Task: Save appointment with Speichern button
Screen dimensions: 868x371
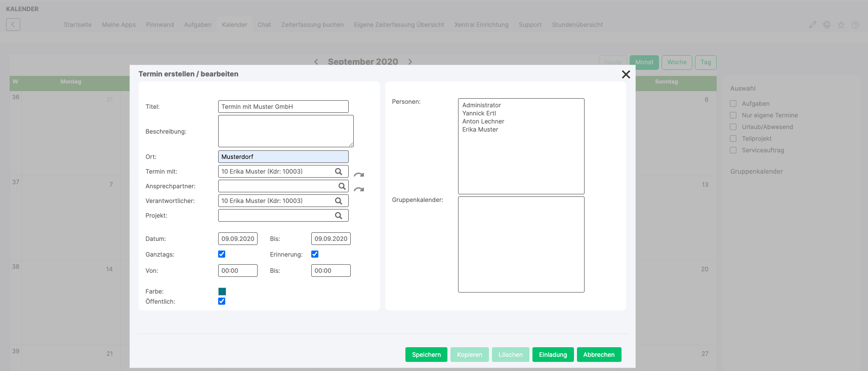Action: tap(426, 355)
